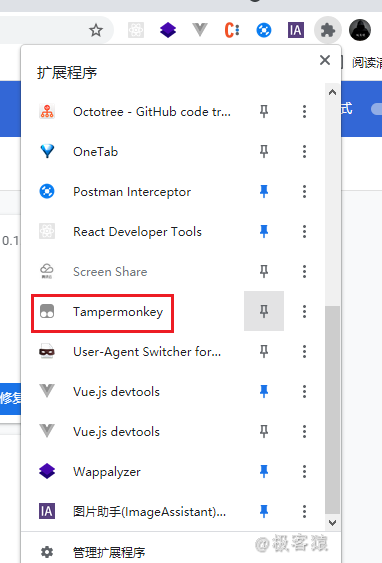
Task: Pin the unpinned Vue.js devtools entry
Action: click(264, 431)
